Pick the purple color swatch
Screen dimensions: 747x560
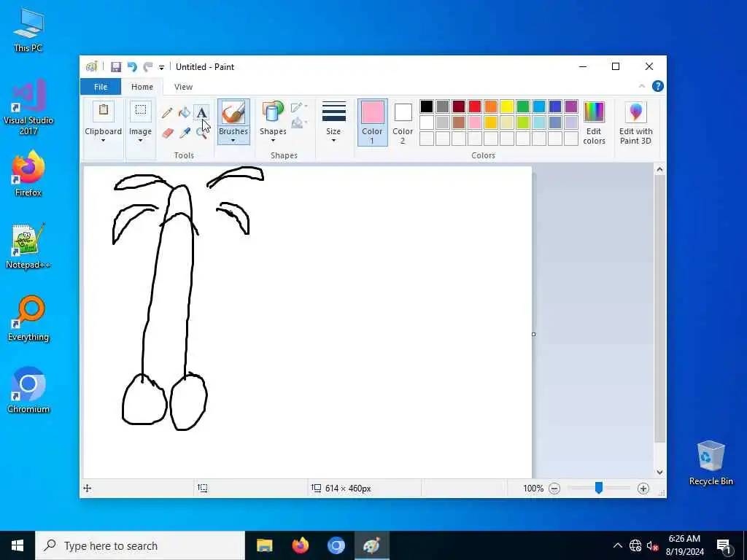[570, 106]
